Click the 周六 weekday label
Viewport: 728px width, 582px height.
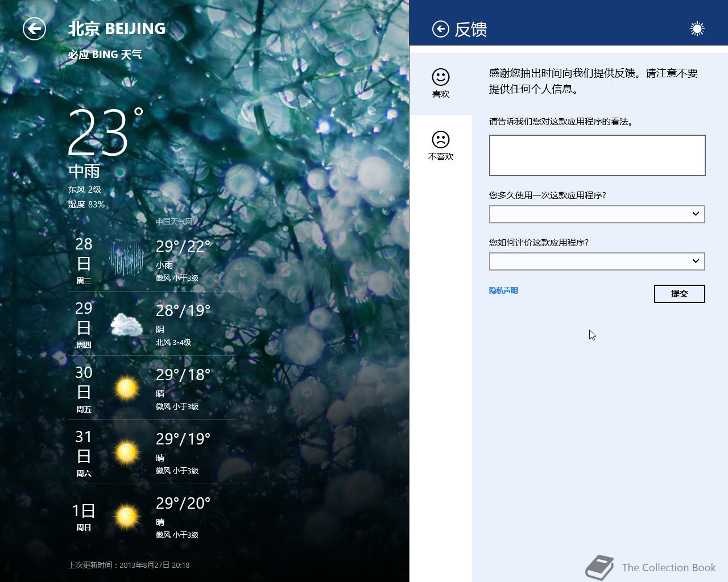84,473
